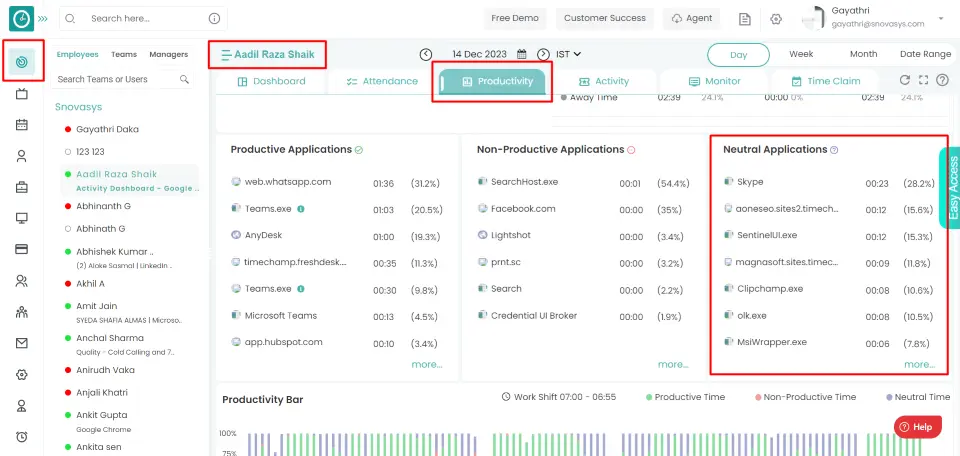Image resolution: width=960 pixels, height=456 pixels.
Task: Switch to the Productivity tab
Action: 492,81
